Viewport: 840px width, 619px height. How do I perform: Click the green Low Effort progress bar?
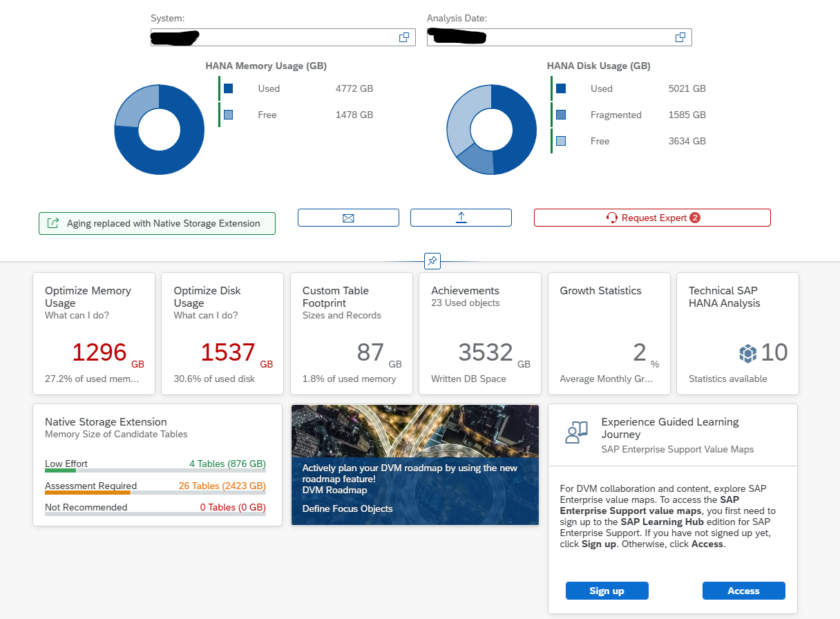[x=61, y=470]
